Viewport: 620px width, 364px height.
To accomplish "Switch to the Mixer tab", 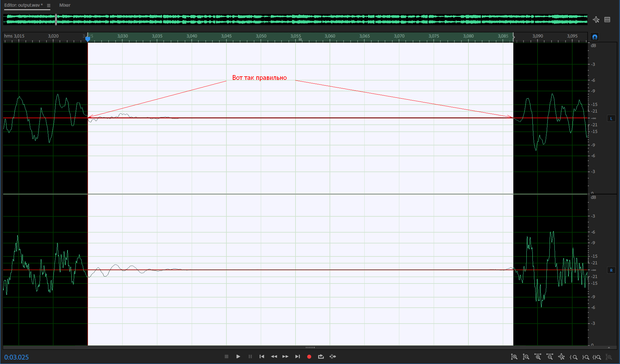I will click(65, 5).
